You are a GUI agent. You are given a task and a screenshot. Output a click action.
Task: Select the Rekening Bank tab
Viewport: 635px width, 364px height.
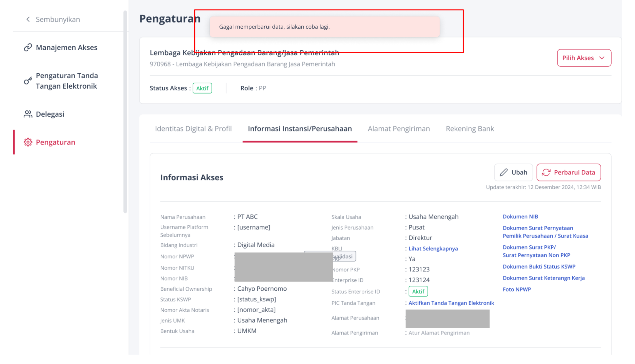coord(470,129)
